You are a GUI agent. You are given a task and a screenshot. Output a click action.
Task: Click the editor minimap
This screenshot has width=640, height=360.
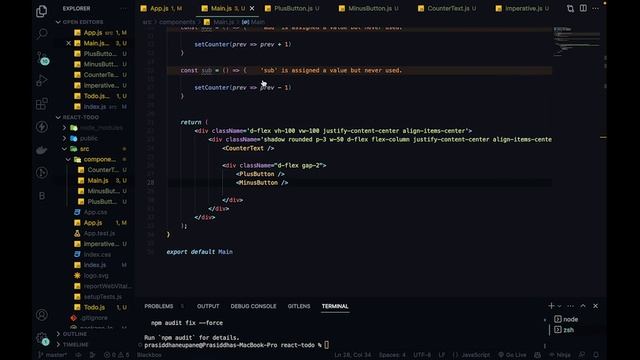coord(577,41)
